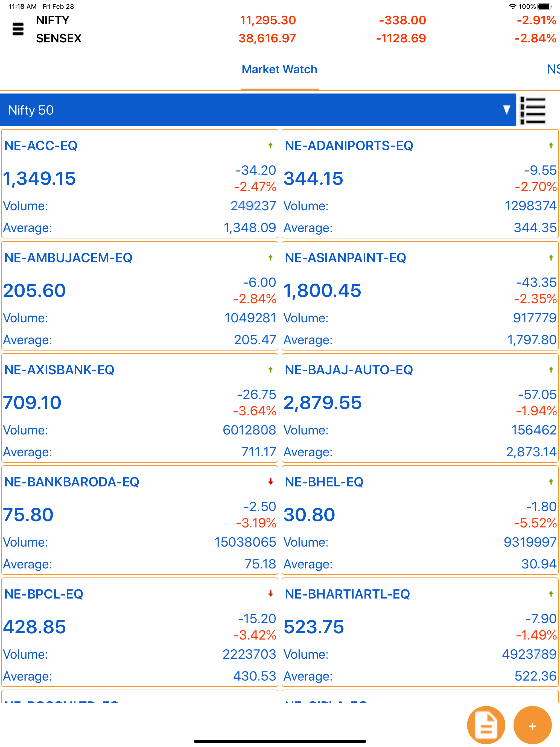Click the Wi-Fi icon in status bar

[512, 6]
